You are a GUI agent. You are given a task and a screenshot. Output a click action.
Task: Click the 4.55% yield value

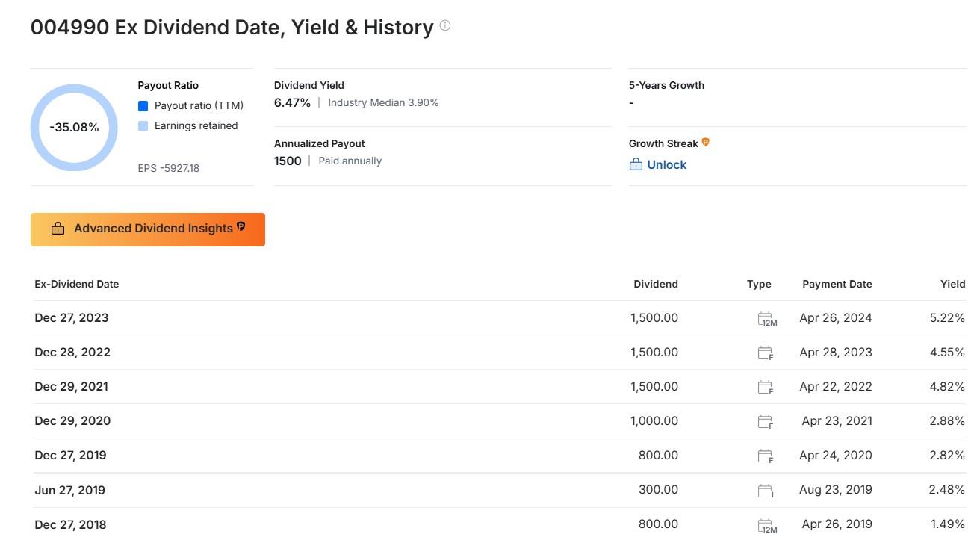[x=948, y=353]
